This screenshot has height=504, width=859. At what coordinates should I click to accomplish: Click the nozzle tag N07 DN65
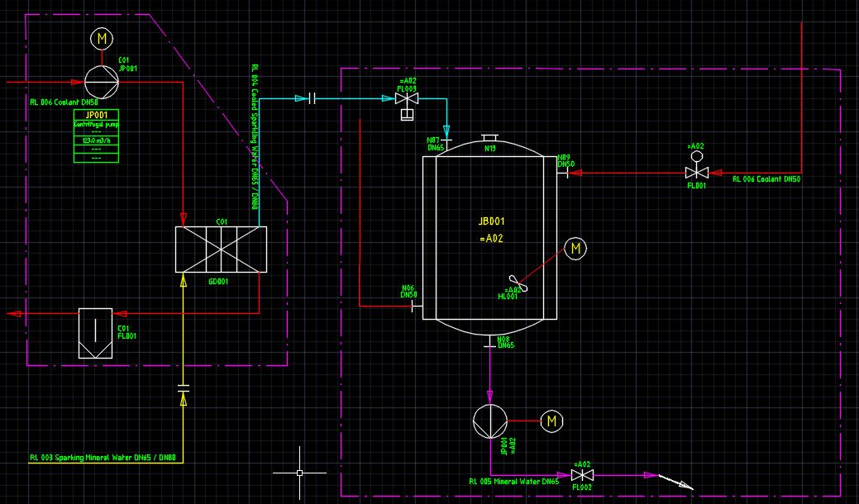432,143
